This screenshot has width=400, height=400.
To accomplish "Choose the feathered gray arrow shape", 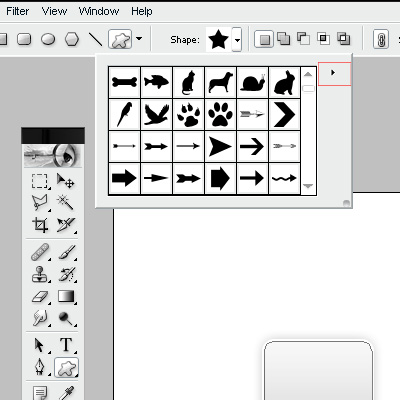I will [x=252, y=114].
